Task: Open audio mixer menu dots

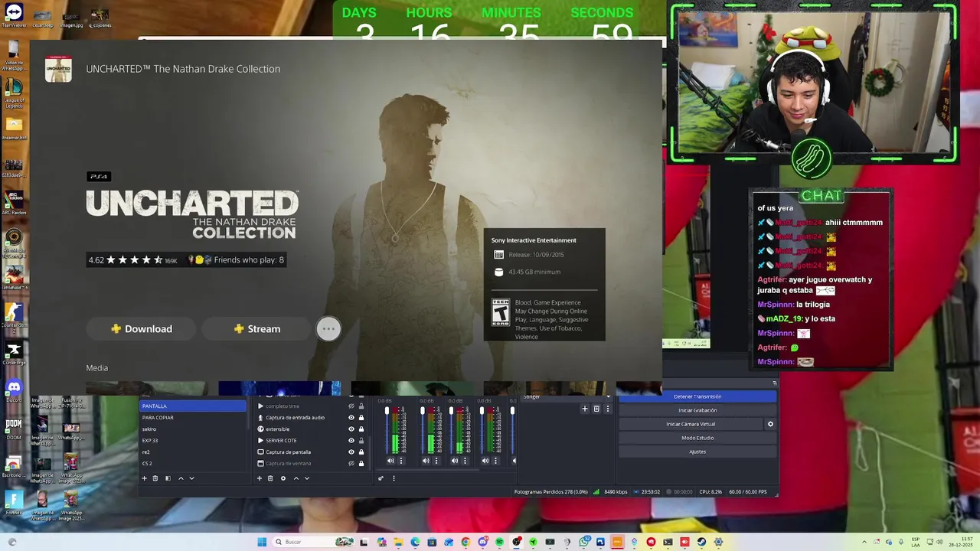Action: coord(394,478)
